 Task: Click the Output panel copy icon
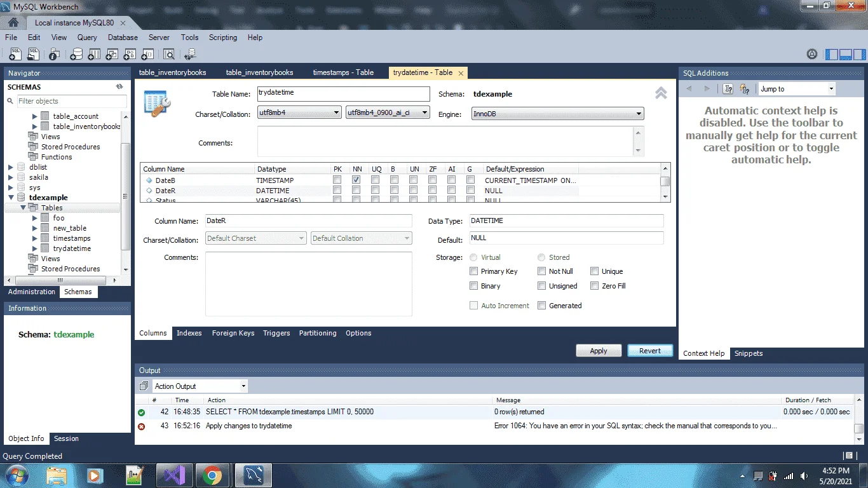click(143, 386)
